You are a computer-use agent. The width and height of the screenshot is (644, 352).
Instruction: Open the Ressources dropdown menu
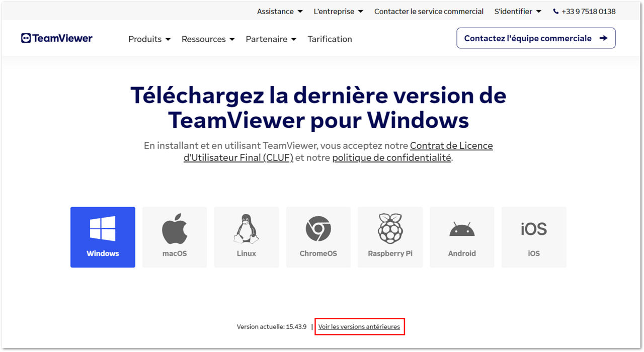208,39
